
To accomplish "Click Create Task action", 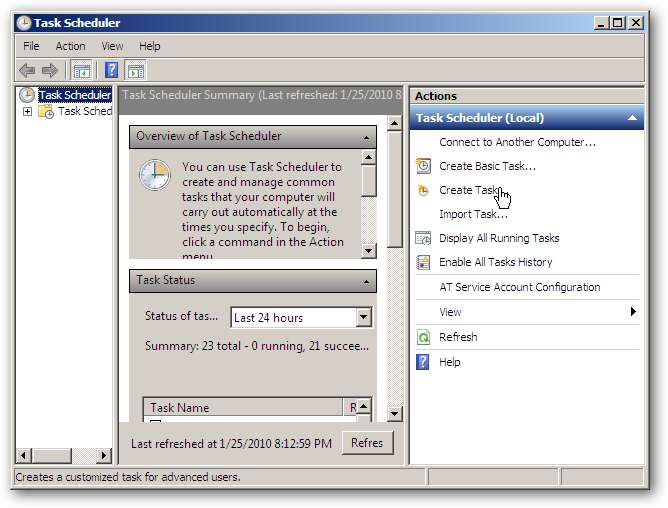I will click(x=469, y=190).
